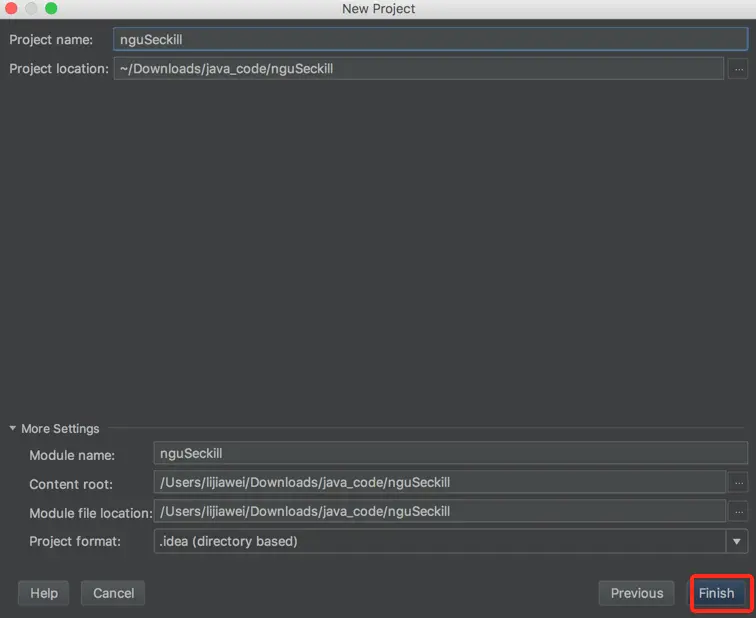Click the More Settings label
This screenshot has width=756, height=618.
pos(60,429)
